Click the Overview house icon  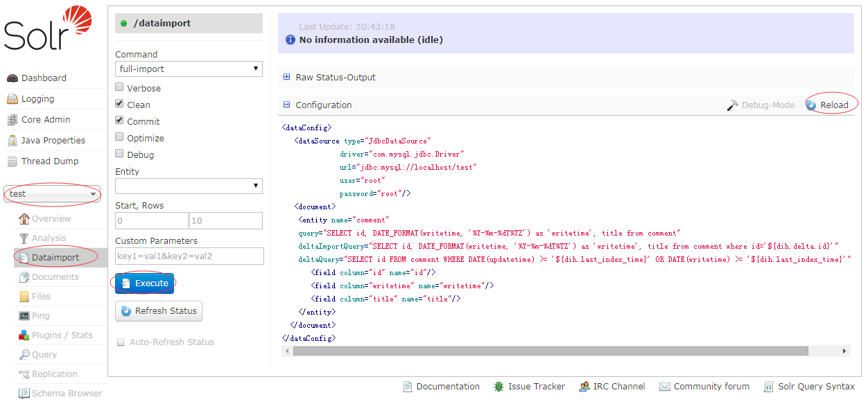point(24,219)
